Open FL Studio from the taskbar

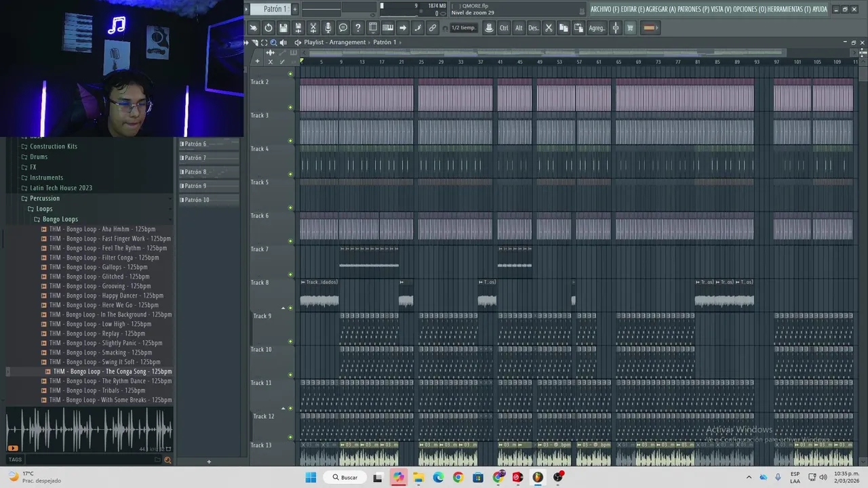point(538,477)
